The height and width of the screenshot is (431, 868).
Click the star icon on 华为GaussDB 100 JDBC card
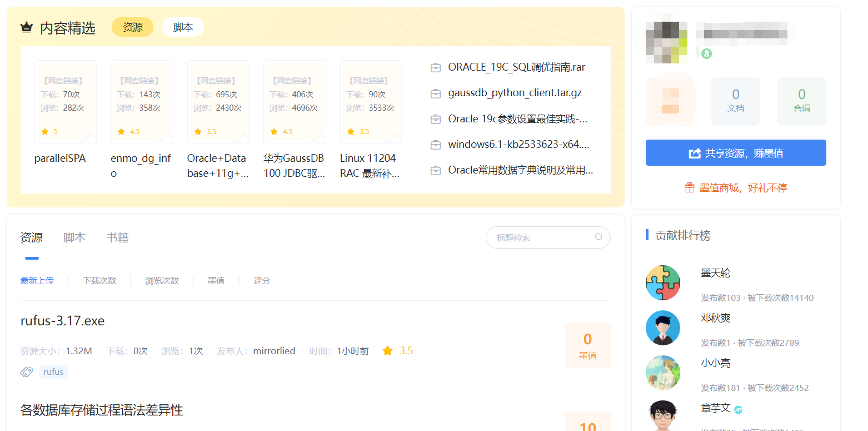pos(274,132)
